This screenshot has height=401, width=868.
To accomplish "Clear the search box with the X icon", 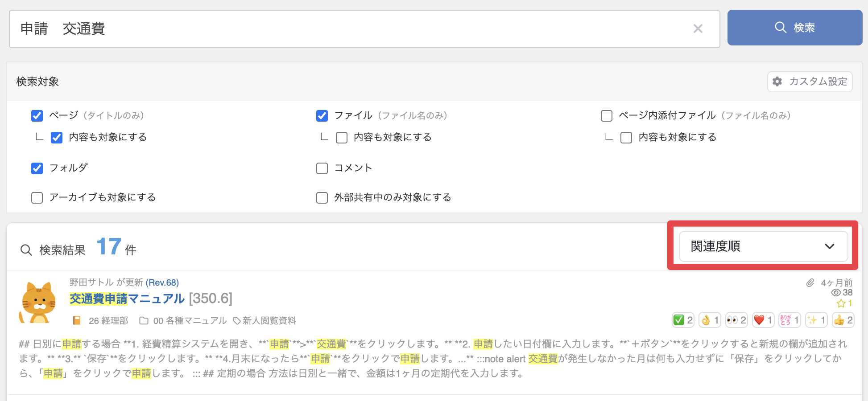I will tap(698, 29).
